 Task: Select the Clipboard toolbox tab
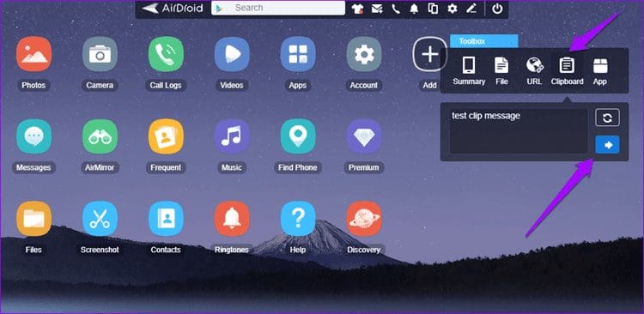(568, 71)
